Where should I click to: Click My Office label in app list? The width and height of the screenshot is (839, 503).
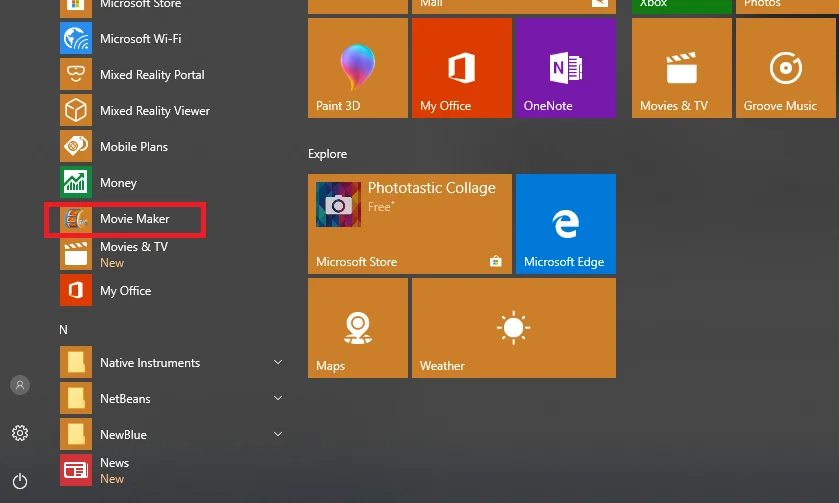point(125,291)
